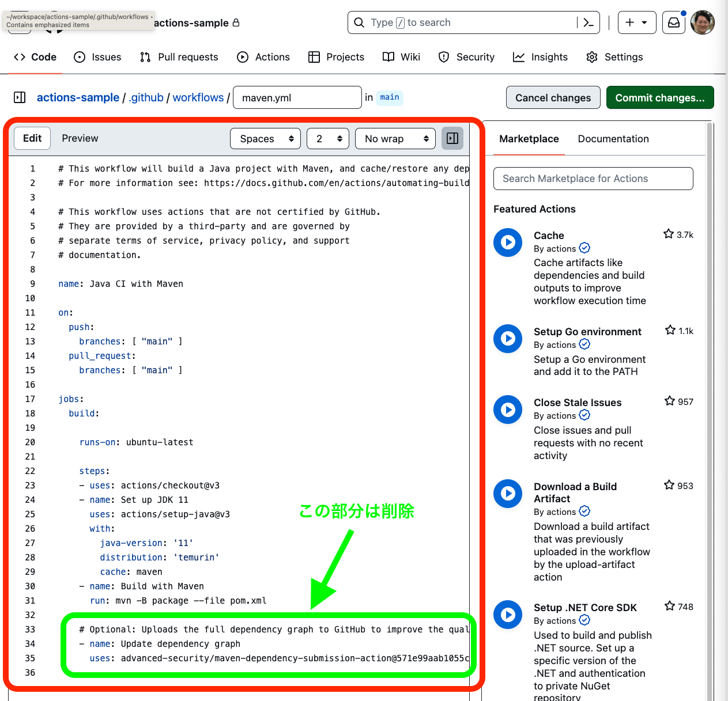Open repository Settings tab

(x=614, y=57)
